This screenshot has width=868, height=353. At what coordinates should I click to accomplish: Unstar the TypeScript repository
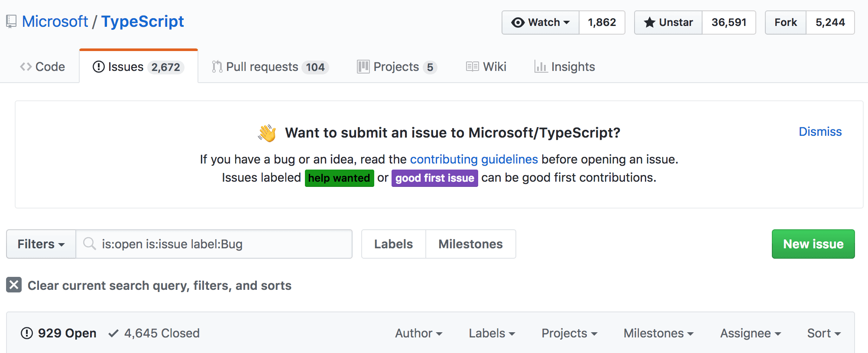(668, 22)
